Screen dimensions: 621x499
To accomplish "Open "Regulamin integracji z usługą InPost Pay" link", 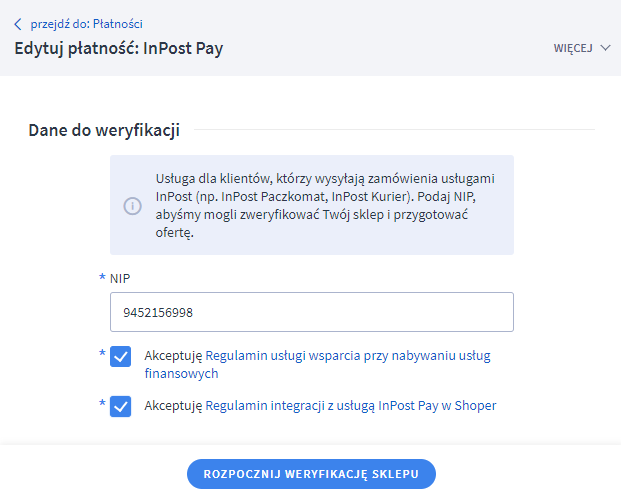I will coord(350,406).
